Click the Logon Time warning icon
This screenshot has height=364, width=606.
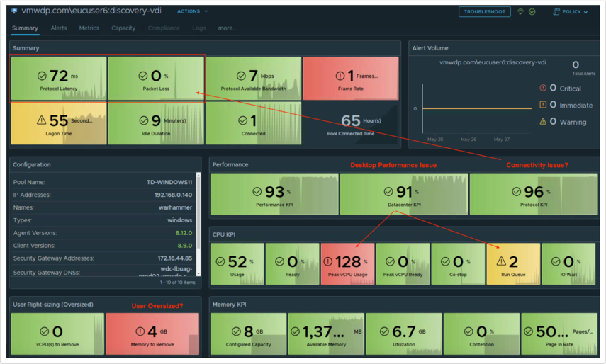pos(41,121)
